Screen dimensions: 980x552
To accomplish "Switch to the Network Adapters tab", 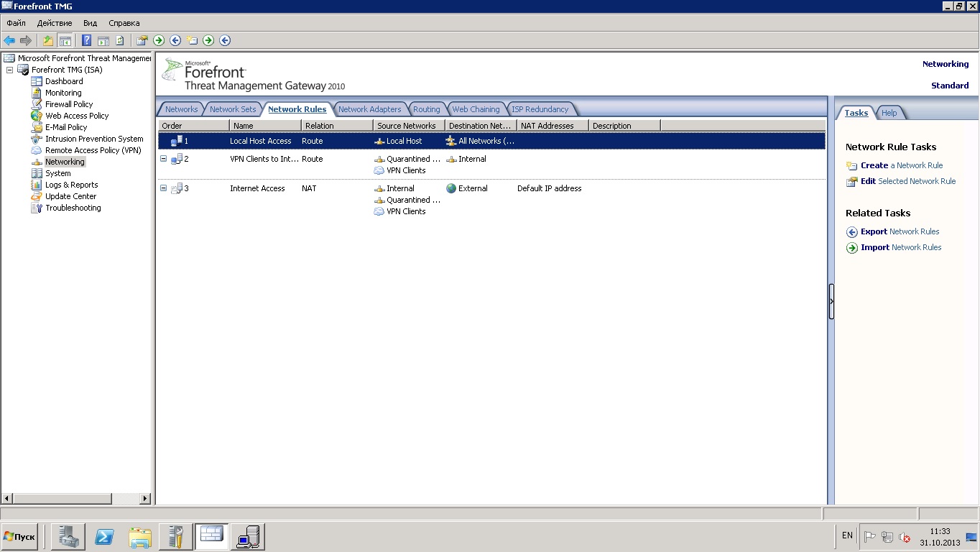I will (x=369, y=109).
